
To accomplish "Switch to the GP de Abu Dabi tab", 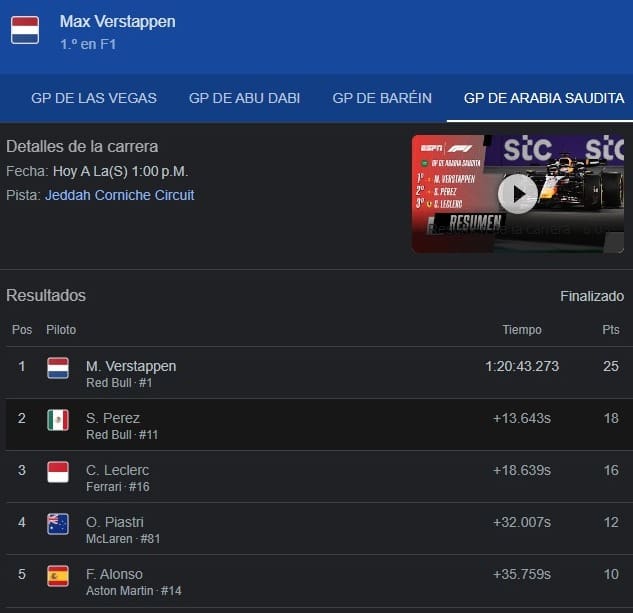I will pos(244,98).
